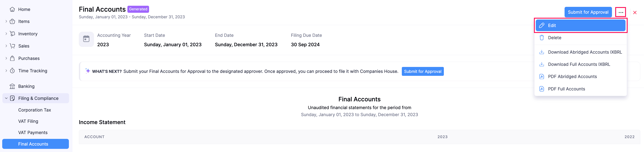
Task: Click Submit for Approval in What's Next banner
Action: [423, 71]
